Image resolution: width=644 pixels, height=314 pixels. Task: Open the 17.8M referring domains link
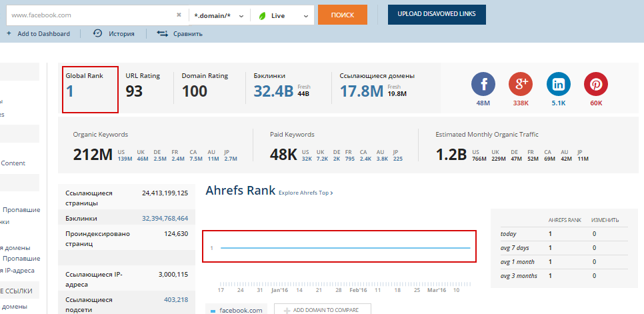pyautogui.click(x=361, y=91)
